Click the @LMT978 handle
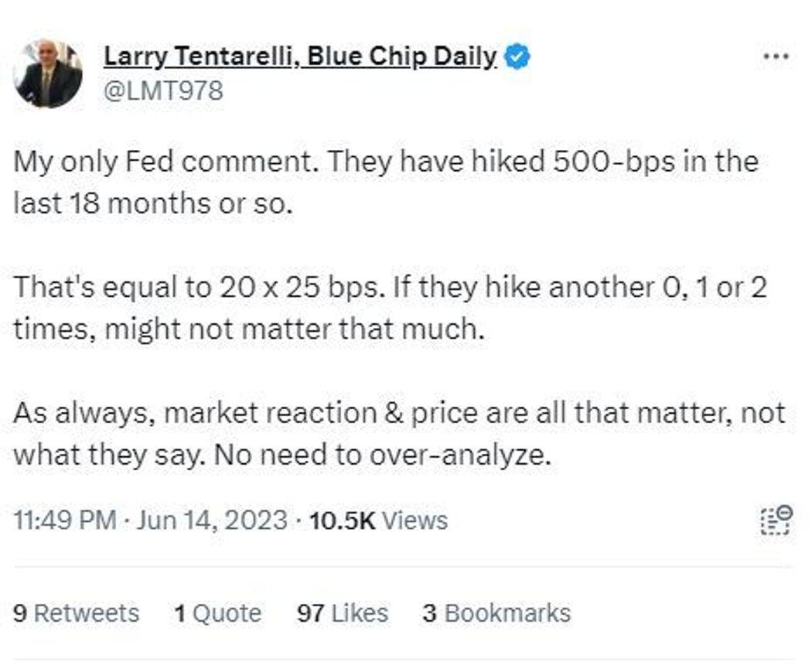Image resolution: width=812 pixels, height=665 pixels. click(x=164, y=90)
